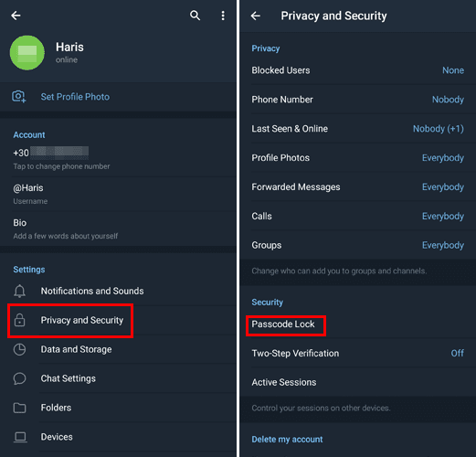The image size is (476, 457).
Task: Tap the search magnifier icon
Action: 195,16
